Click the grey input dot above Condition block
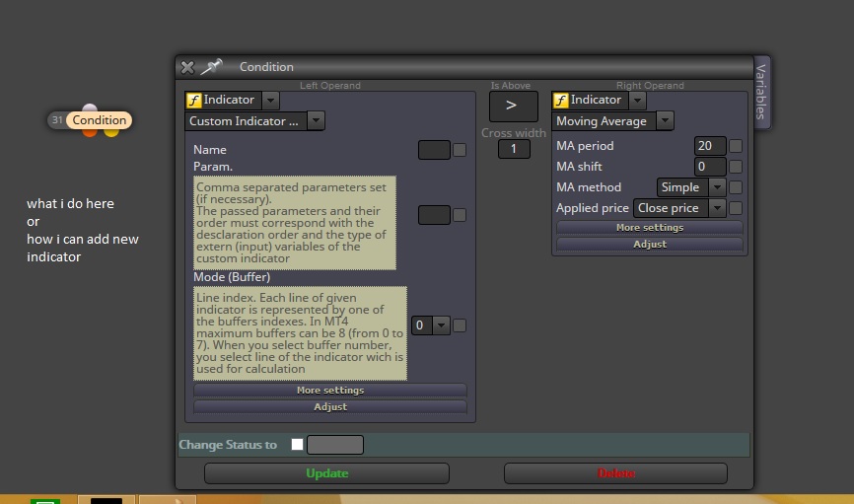Viewport: 854px width, 504px height. click(x=90, y=108)
